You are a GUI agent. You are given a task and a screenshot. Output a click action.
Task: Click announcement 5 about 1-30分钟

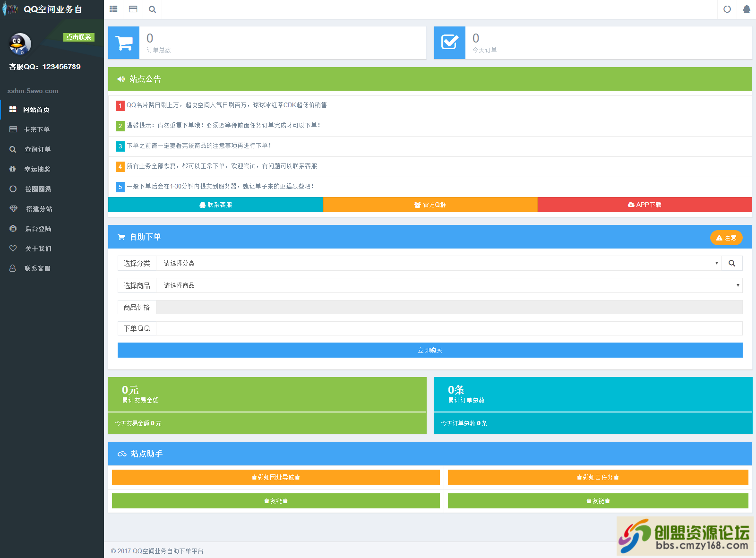coord(220,187)
